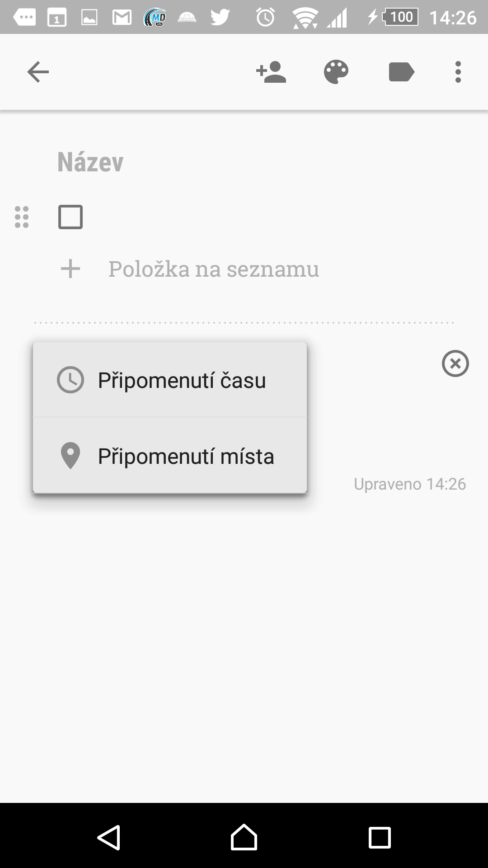Click the clock icon in reminder popup

(70, 380)
